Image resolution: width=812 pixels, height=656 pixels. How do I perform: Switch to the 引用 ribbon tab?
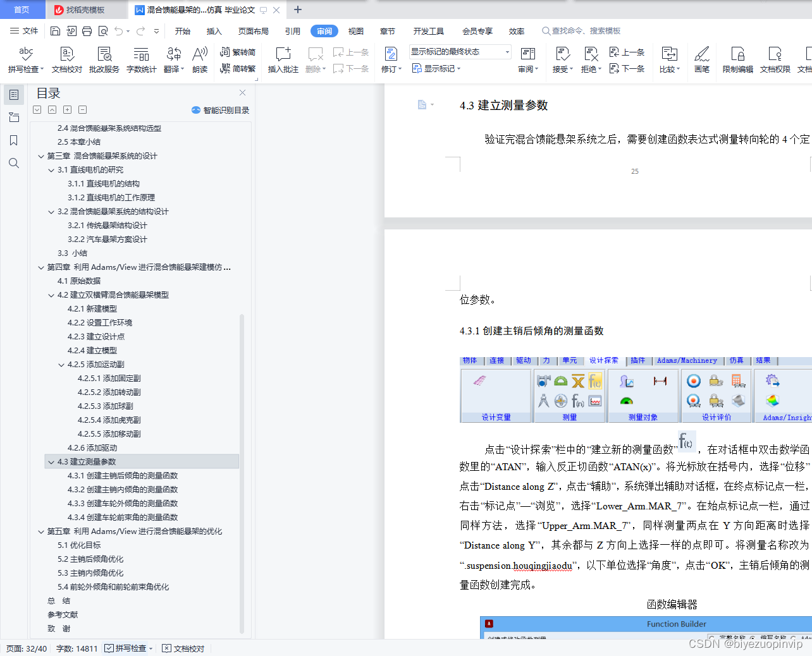click(x=293, y=31)
